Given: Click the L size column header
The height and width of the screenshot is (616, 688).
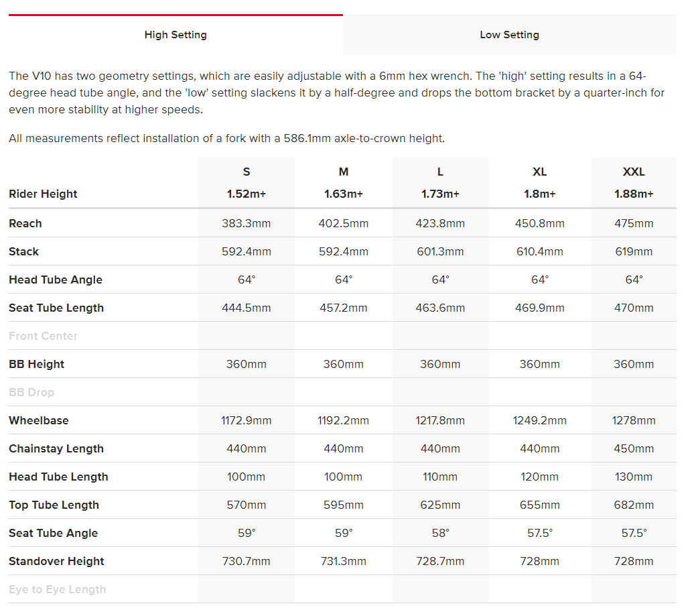Looking at the screenshot, I should tap(440, 172).
